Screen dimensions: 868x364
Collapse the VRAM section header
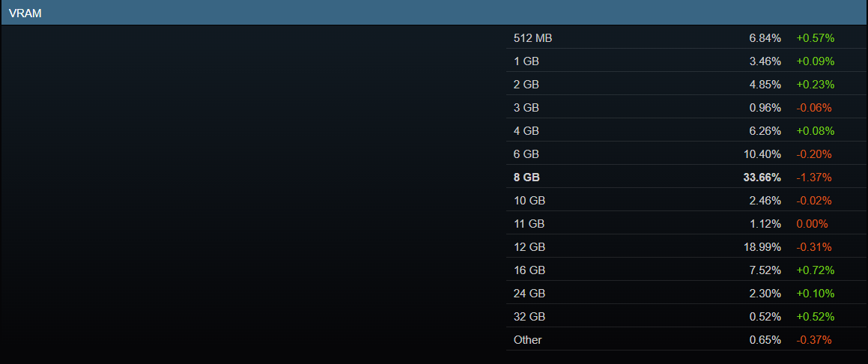tap(25, 13)
